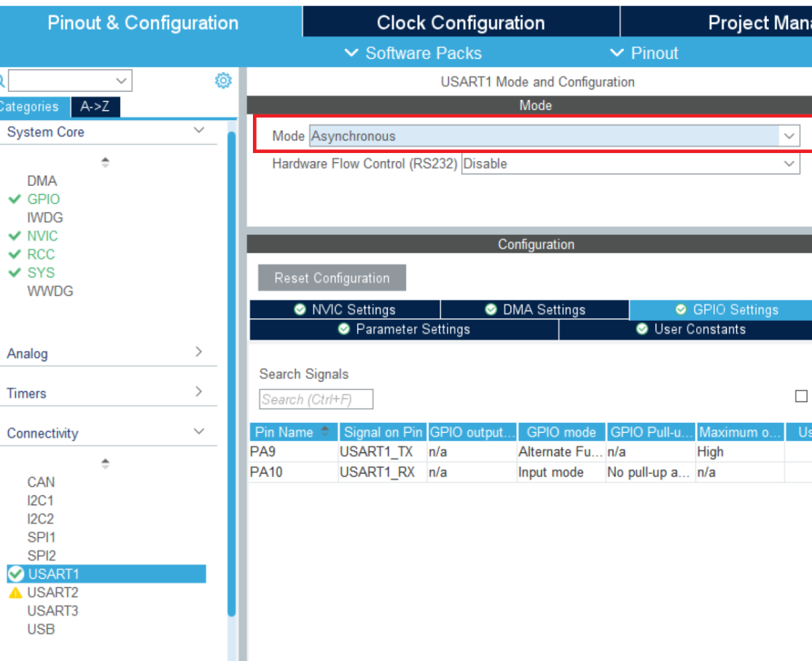Open the Pinout menu
This screenshot has width=812, height=661.
point(644,53)
